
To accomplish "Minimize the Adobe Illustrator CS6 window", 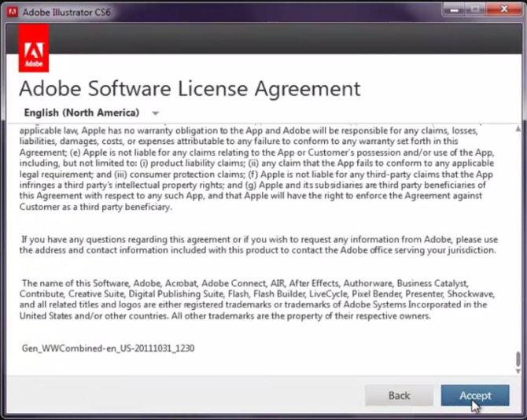I will [454, 9].
